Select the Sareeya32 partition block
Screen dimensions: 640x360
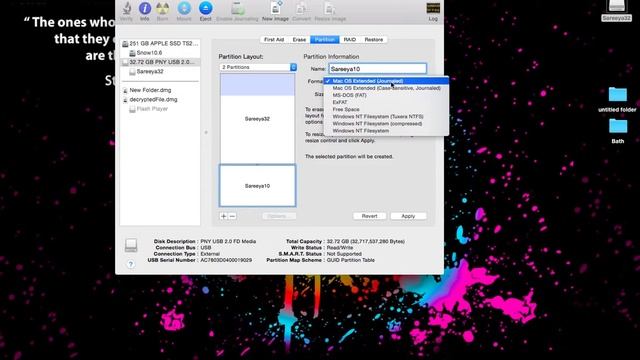(x=258, y=119)
